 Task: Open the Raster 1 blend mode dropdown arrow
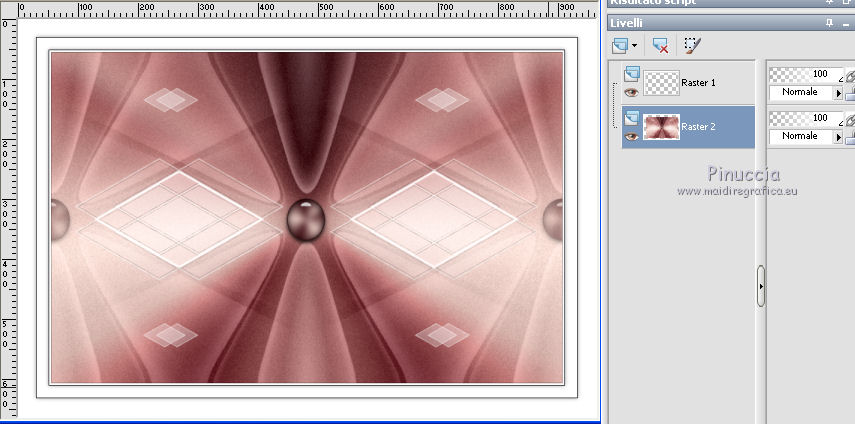tap(839, 93)
